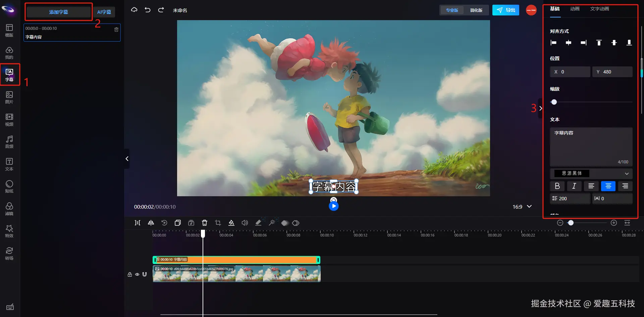Open the 16:9 aspect ratio dropdown
The image size is (644, 317).
pyautogui.click(x=522, y=207)
